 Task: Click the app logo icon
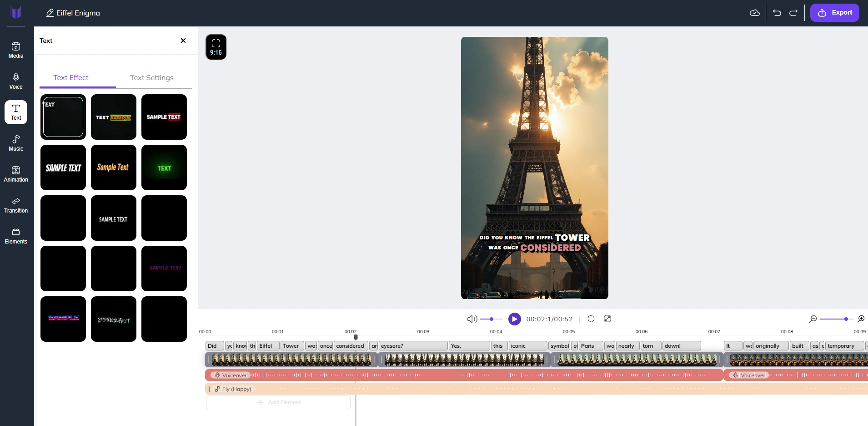tap(16, 12)
